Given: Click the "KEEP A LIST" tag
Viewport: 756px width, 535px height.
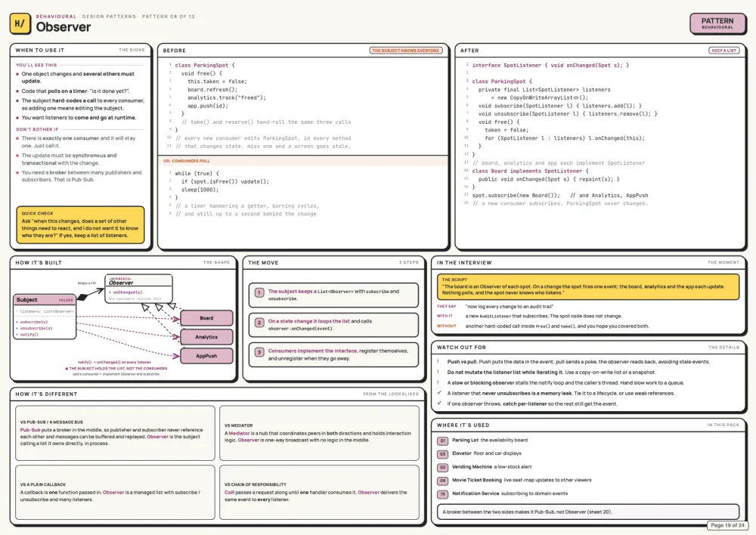Looking at the screenshot, I should coord(723,50).
